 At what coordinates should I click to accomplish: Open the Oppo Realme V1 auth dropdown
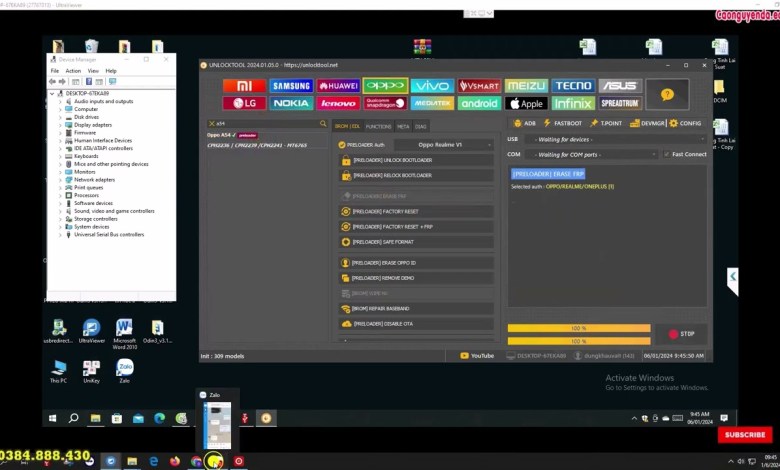tap(444, 145)
